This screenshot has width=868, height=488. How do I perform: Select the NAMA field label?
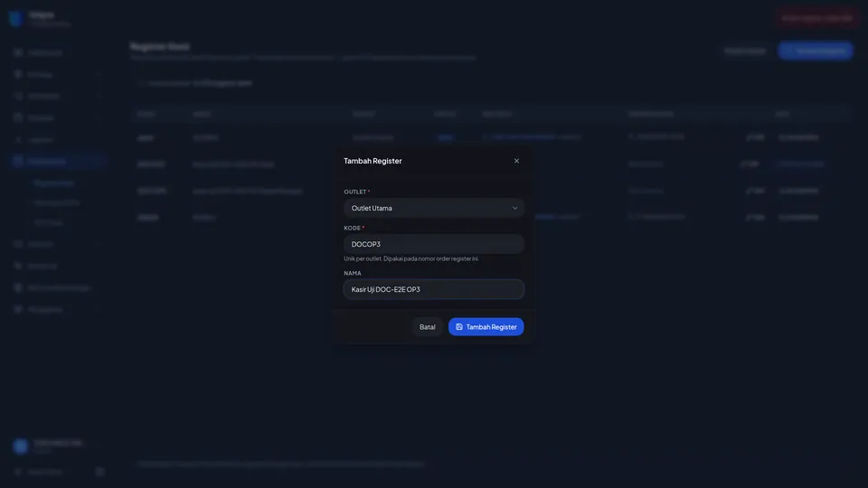(352, 273)
